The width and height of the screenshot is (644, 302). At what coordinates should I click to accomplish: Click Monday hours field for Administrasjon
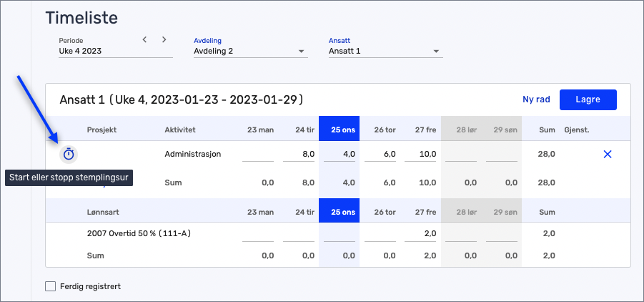[258, 154]
